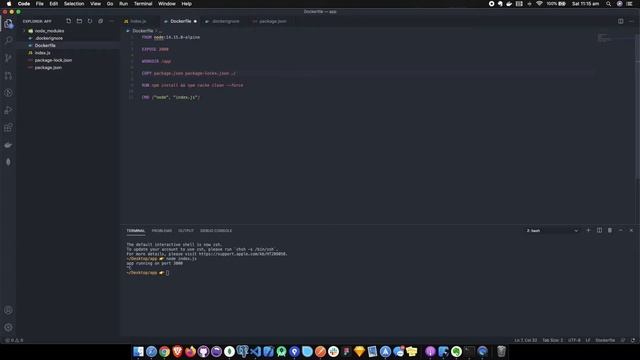Change the LF end of line sequence
640x360 pixels.
[x=588, y=340]
